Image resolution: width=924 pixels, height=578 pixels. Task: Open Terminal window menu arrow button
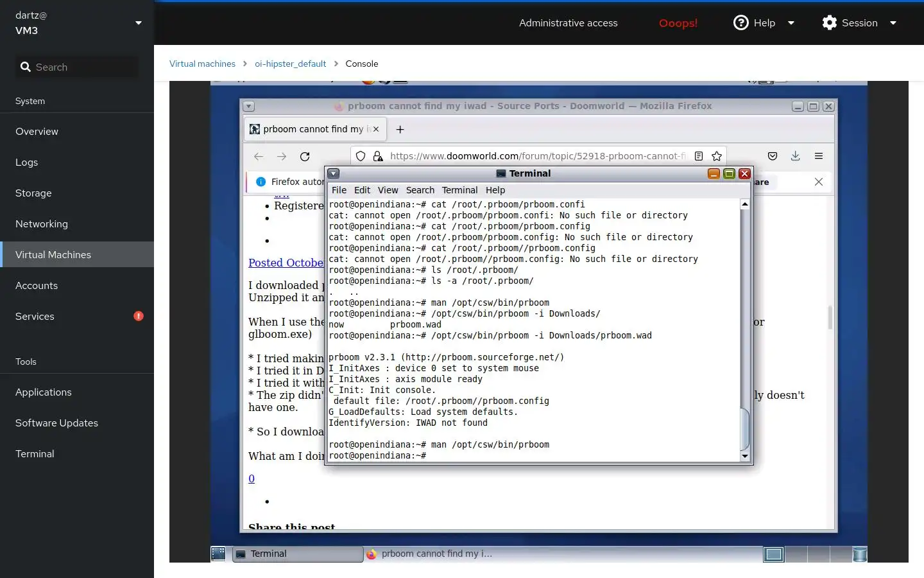[334, 173]
